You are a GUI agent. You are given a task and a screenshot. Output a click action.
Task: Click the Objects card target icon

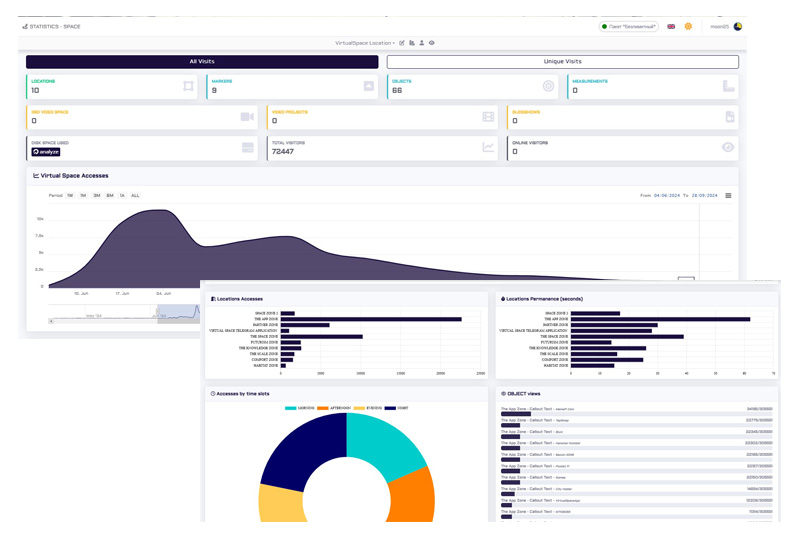coord(548,87)
